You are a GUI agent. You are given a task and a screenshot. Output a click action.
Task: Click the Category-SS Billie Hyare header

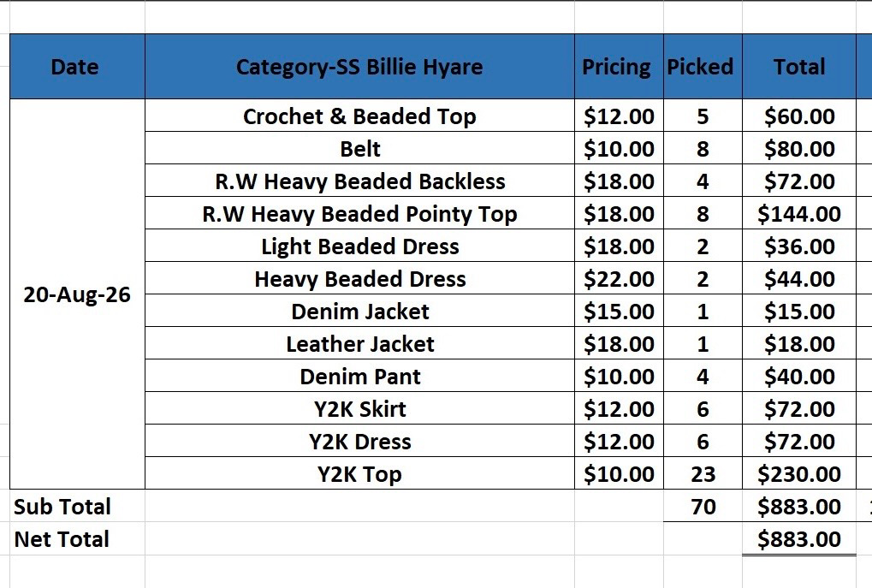click(359, 67)
